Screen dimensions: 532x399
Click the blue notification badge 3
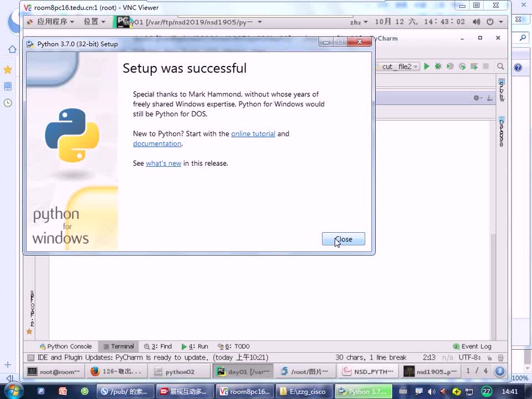[499, 371]
